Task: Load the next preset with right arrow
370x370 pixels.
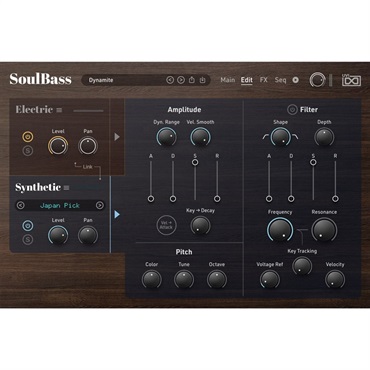Action: tap(181, 80)
